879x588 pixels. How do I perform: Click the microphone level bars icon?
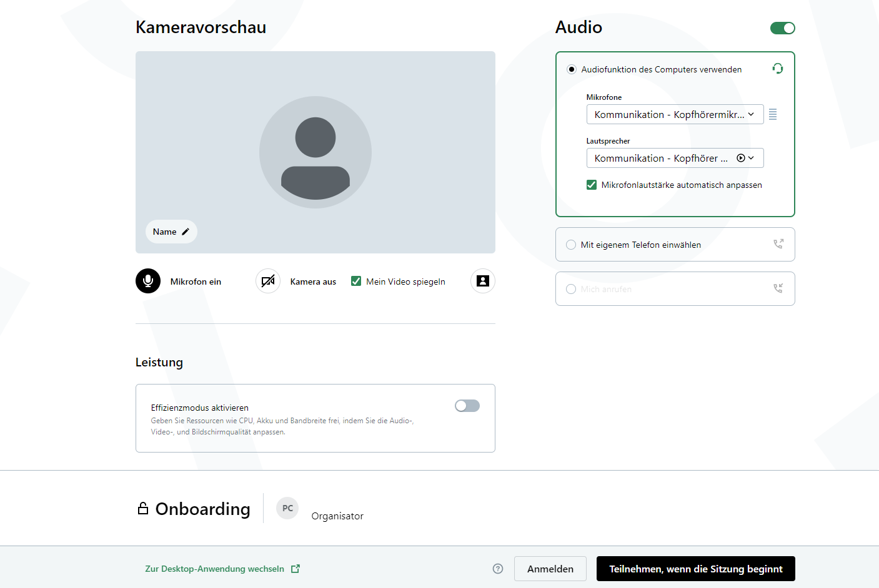(773, 114)
